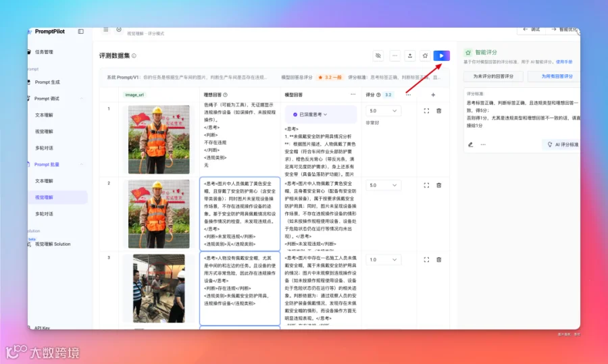Open row 3 score dropdown showing 1.0

coord(383,260)
